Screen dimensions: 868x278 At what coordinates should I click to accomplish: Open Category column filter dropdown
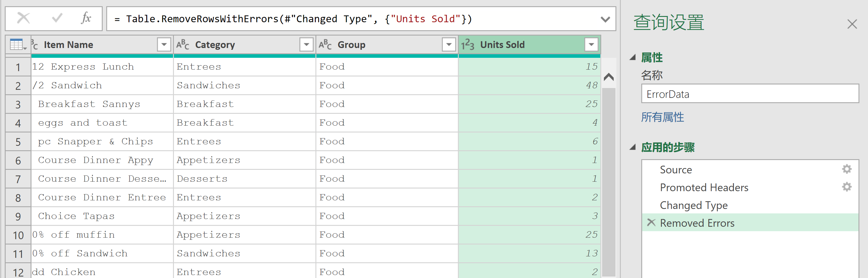(x=306, y=45)
